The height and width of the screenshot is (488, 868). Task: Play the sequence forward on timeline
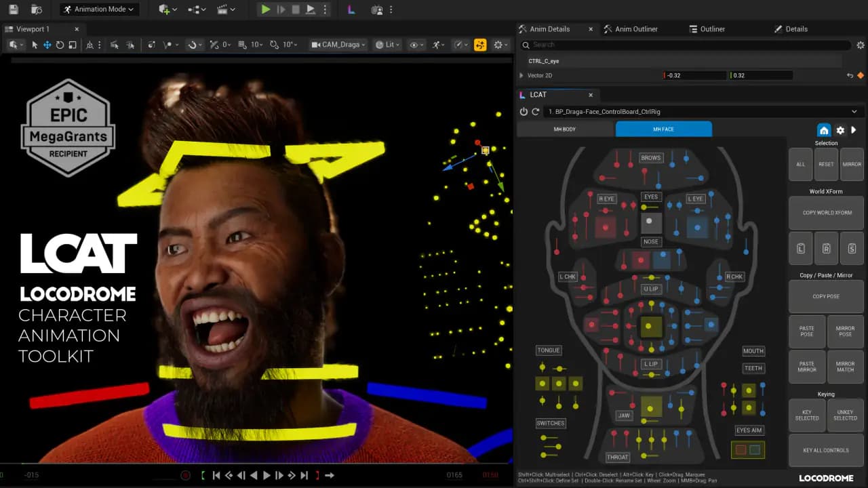point(267,475)
